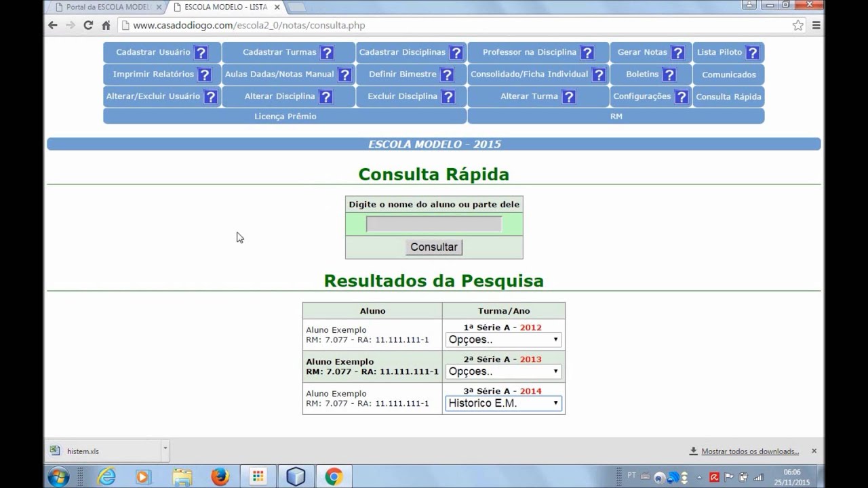Open downloaded file histem.xls
This screenshot has width=868, height=488.
(83, 451)
